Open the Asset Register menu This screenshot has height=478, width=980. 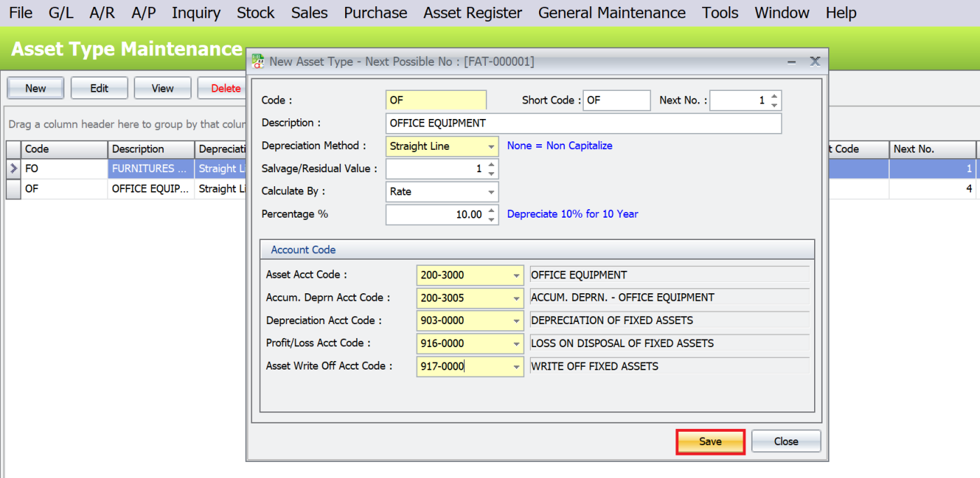(472, 13)
